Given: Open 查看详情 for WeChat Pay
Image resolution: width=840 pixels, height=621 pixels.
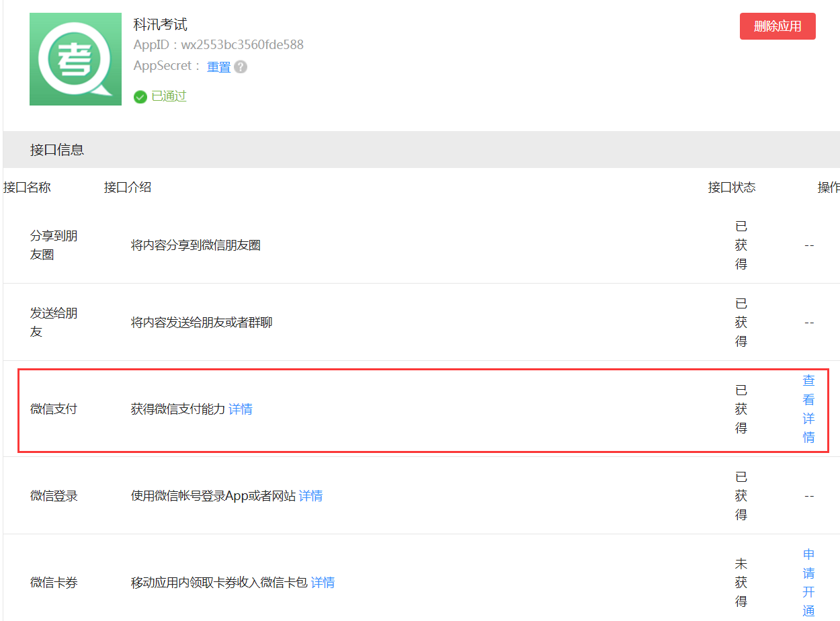Looking at the screenshot, I should pyautogui.click(x=808, y=409).
